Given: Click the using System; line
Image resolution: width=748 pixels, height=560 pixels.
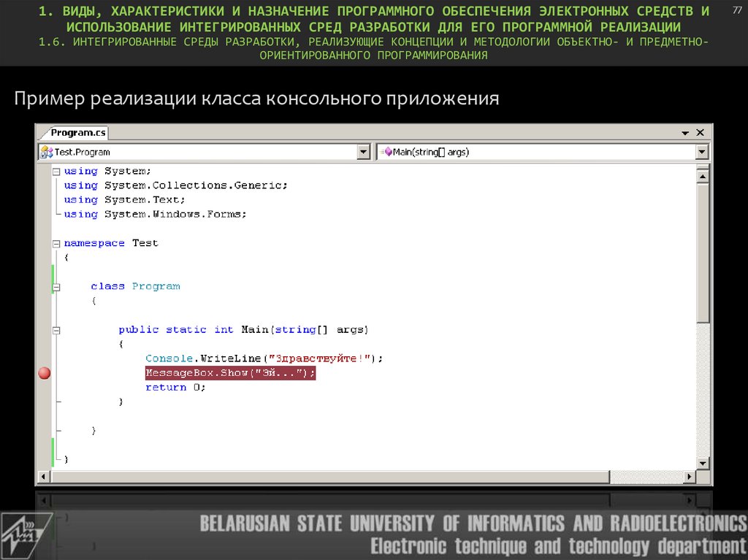Looking at the screenshot, I should 107,171.
